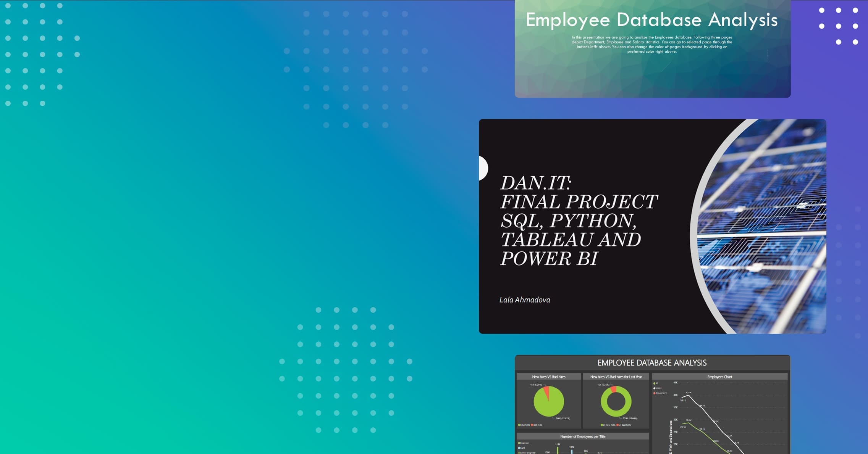Click the red Separations legend item
This screenshot has height=454, width=868.
(660, 393)
